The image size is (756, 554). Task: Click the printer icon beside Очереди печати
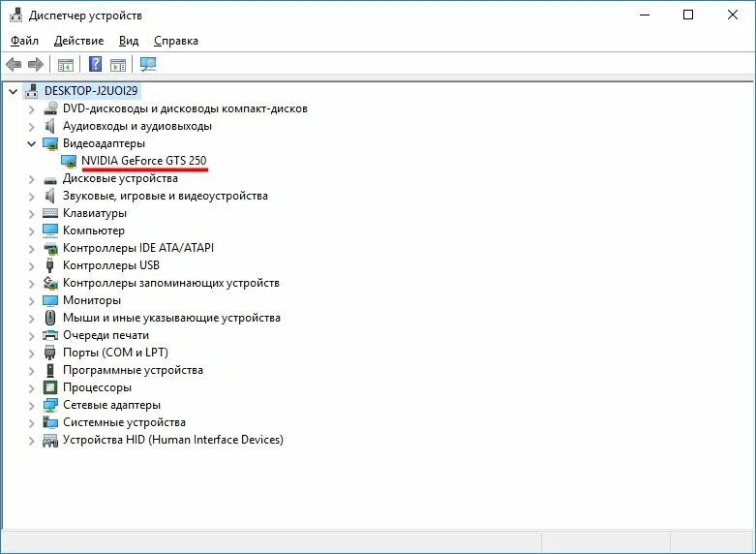[50, 335]
